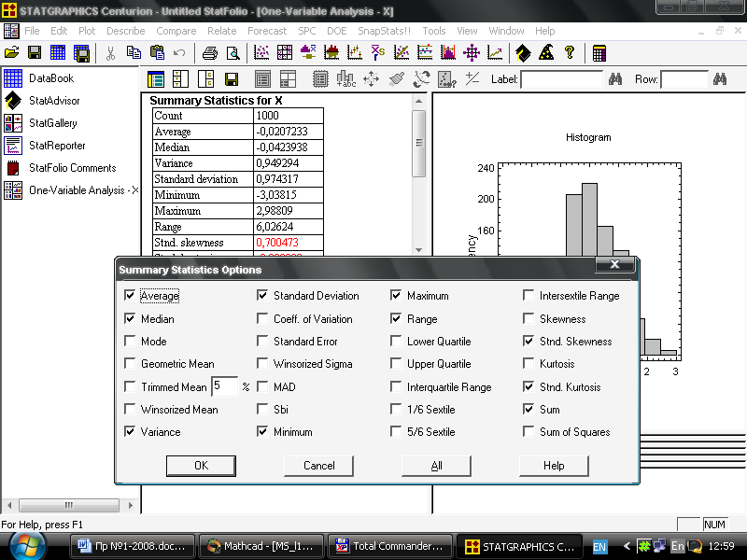
Task: Click the scatterplot toolbar icon
Action: point(261,53)
